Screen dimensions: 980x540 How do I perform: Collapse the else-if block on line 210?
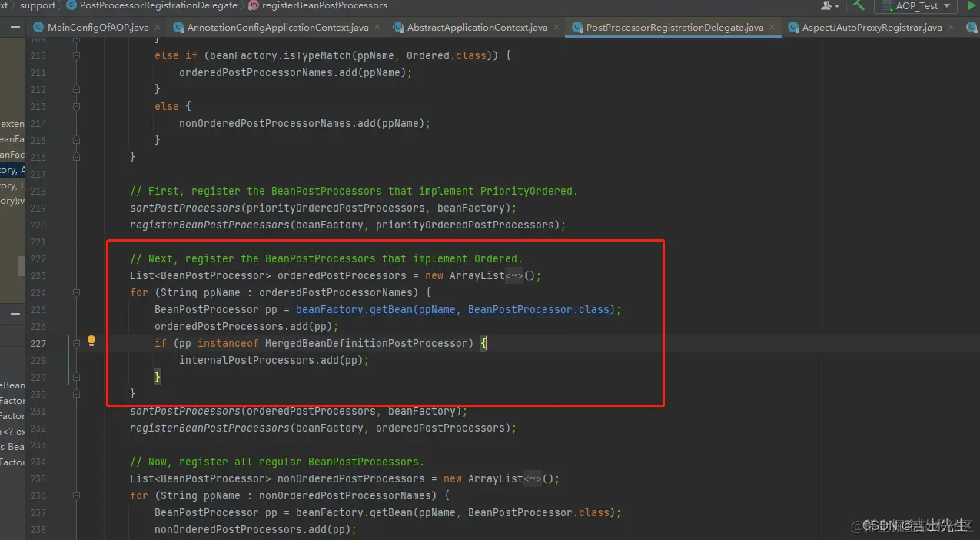(x=76, y=56)
